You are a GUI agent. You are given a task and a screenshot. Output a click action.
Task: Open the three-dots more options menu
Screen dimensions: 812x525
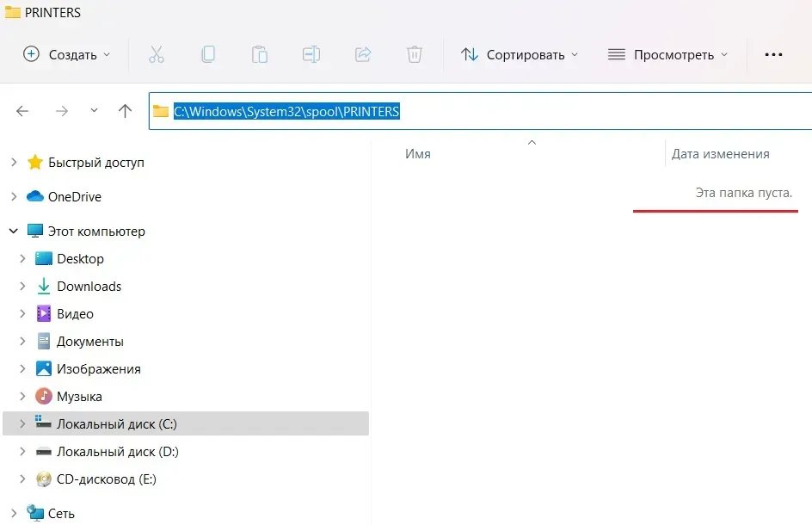pos(773,54)
